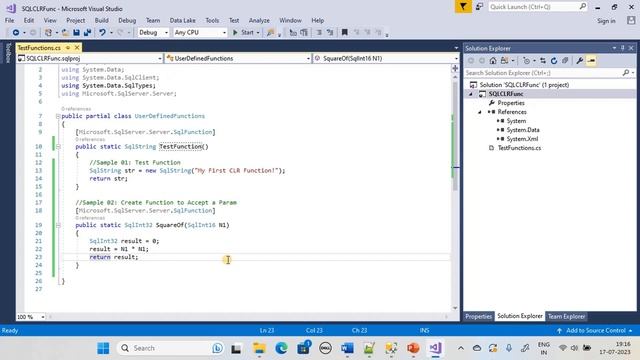The width and height of the screenshot is (640, 360).
Task: Switch to the Team Explorer tab
Action: [566, 316]
